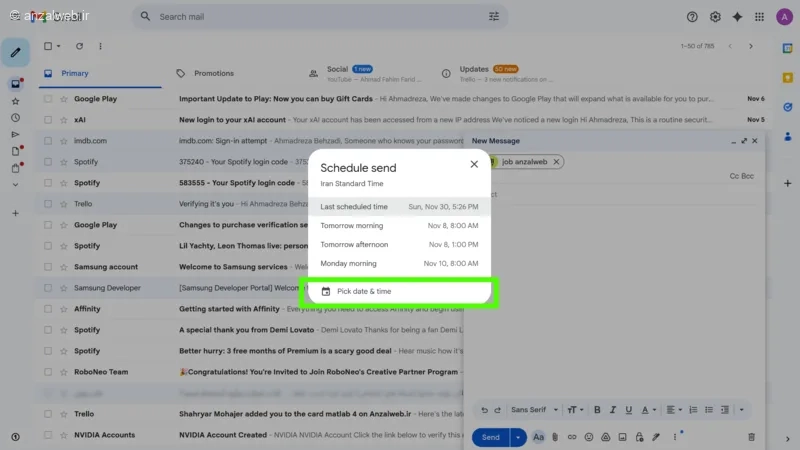The width and height of the screenshot is (800, 450).
Task: Choose Tomorrow morning schedule option
Action: coord(398,226)
